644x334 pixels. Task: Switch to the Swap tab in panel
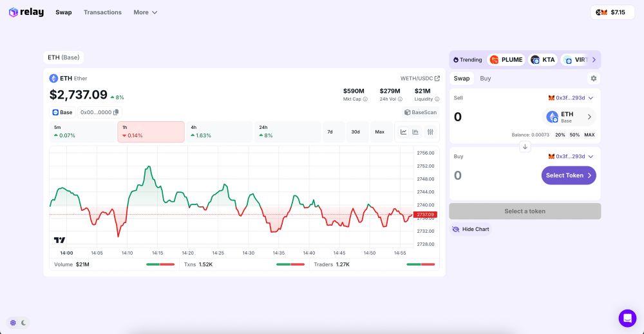coord(462,78)
